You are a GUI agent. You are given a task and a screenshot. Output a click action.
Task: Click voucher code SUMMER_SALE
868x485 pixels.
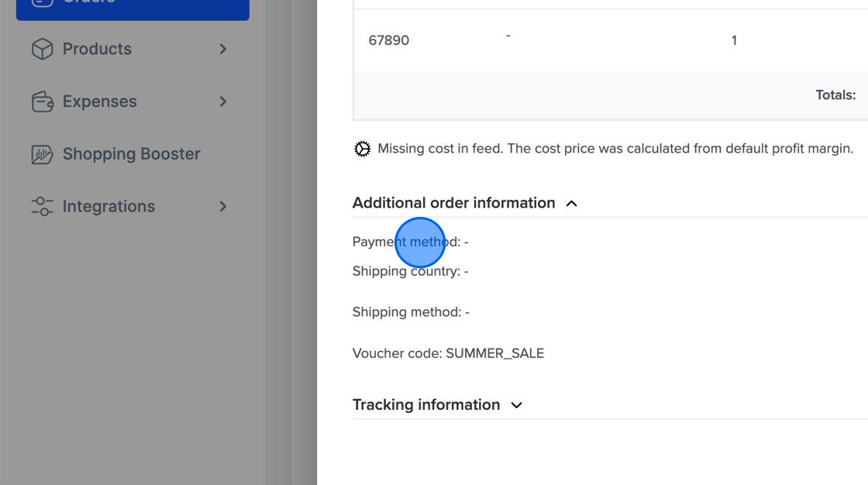pos(494,353)
